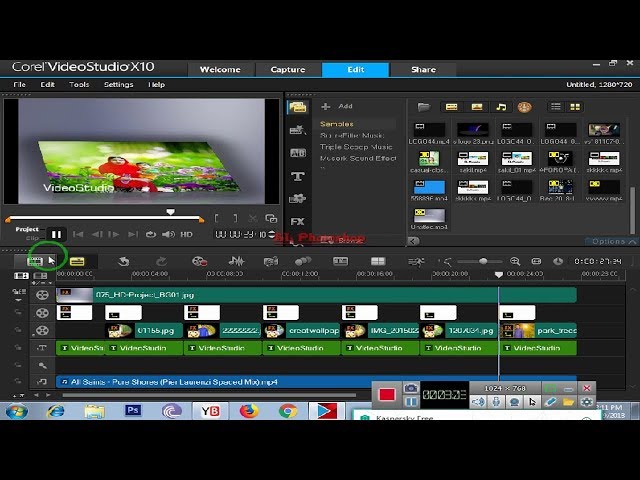Viewport: 640px width, 480px height.
Task: Open the File menu
Action: (x=19, y=84)
